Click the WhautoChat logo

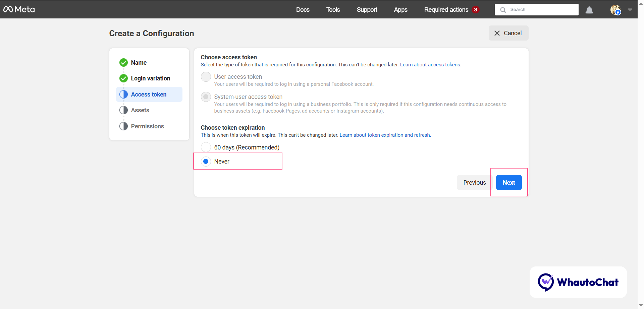tap(579, 282)
